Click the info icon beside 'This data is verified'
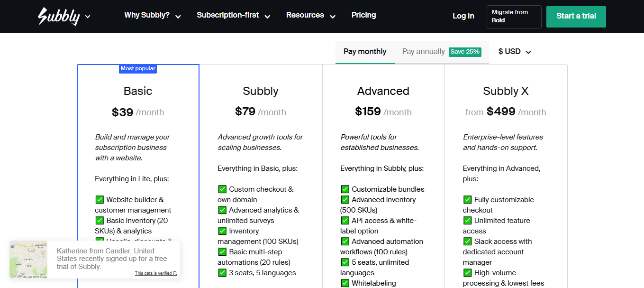 175,273
